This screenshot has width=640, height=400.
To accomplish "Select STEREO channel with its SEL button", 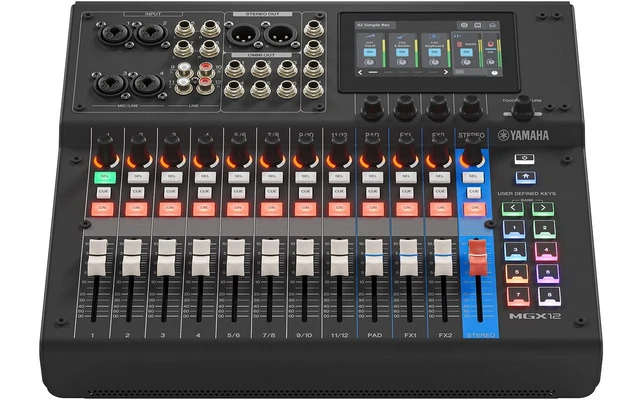I will click(x=473, y=177).
